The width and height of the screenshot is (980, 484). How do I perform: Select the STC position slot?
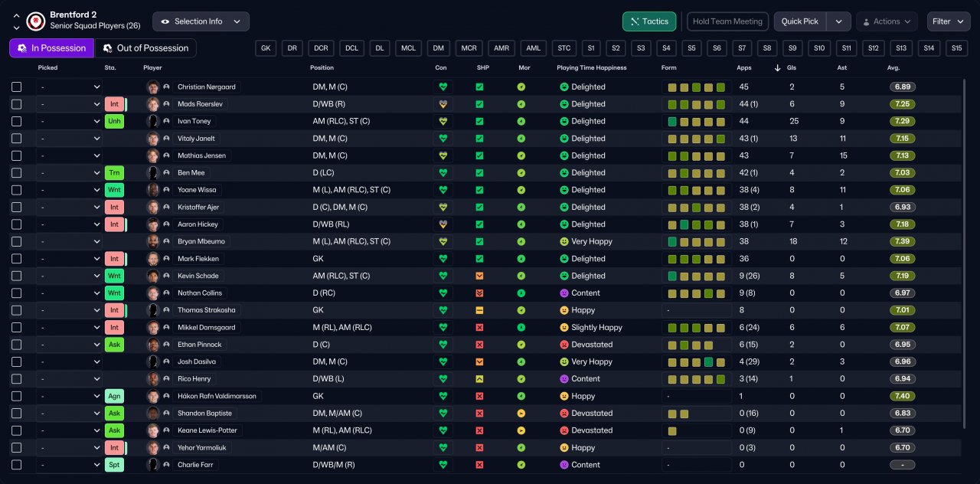tap(564, 48)
